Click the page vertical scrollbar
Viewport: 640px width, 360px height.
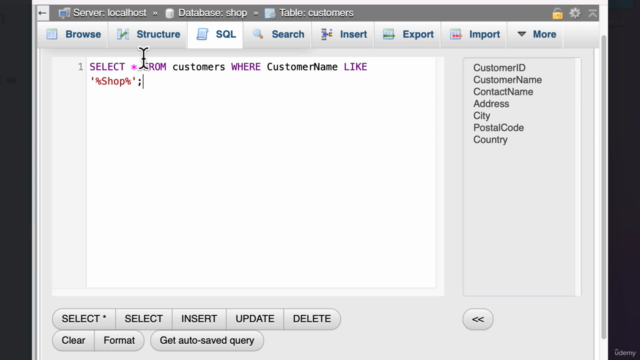click(604, 188)
